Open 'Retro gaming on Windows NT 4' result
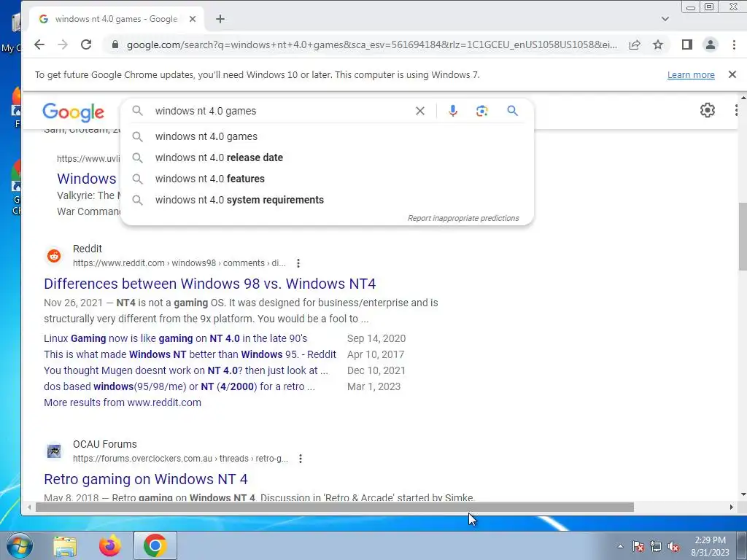Viewport: 747px width, 560px height. 146,479
